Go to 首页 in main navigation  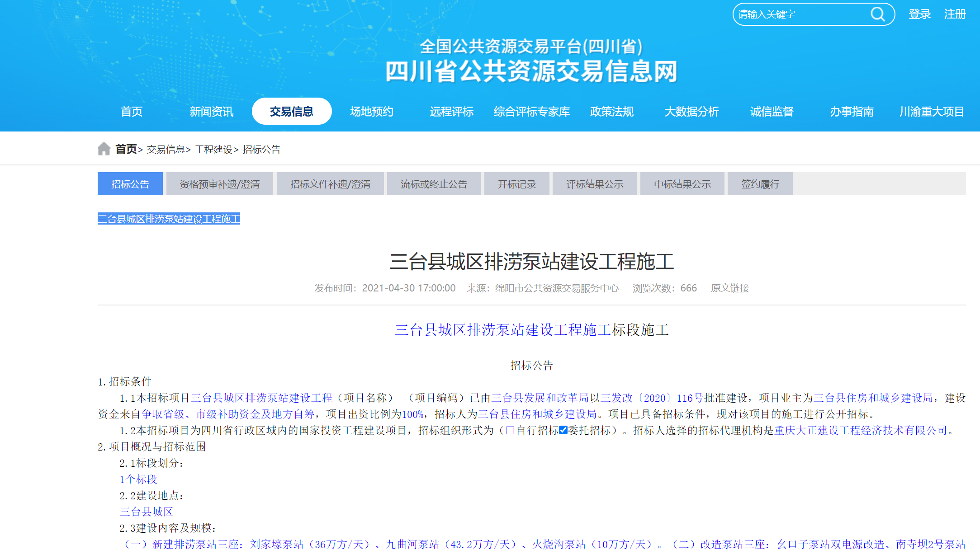point(132,111)
